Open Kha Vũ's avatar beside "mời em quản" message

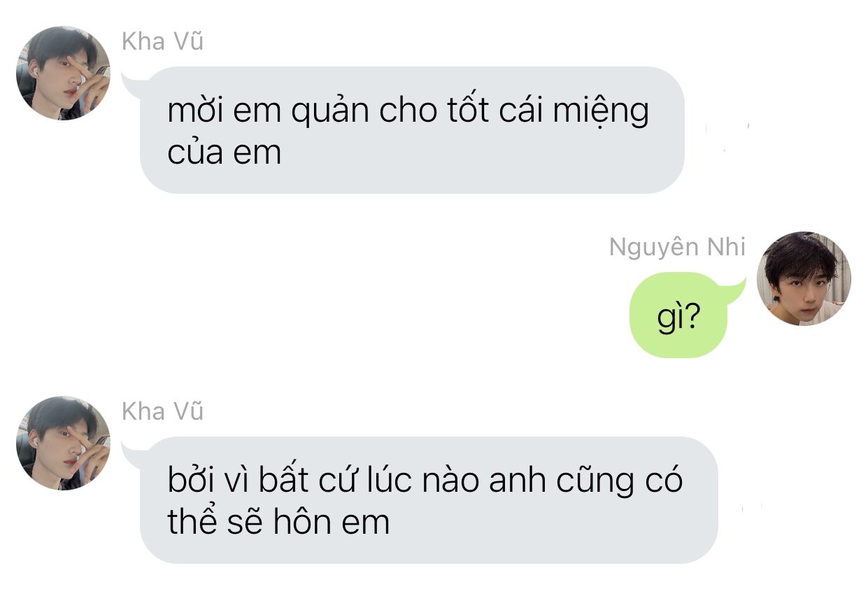pyautogui.click(x=63, y=73)
